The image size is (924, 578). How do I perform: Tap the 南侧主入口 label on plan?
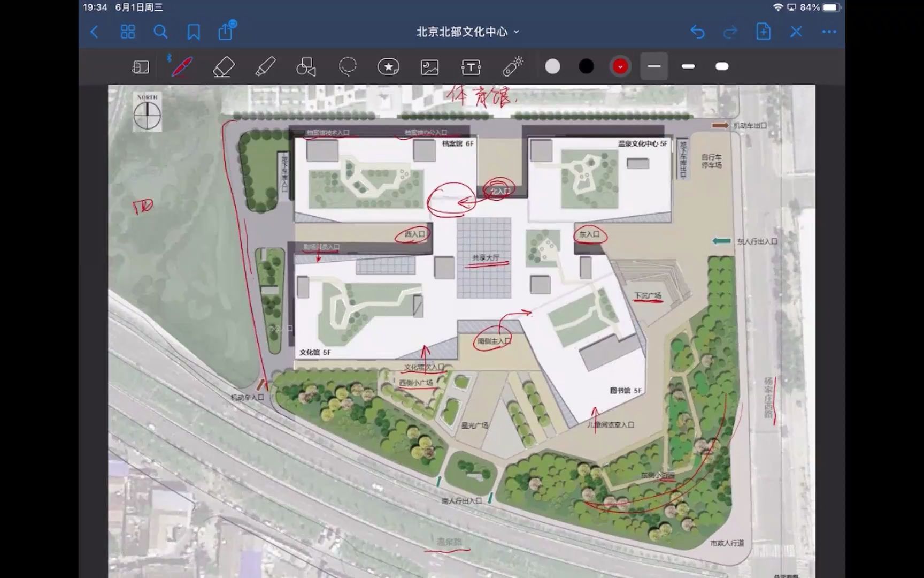(494, 341)
